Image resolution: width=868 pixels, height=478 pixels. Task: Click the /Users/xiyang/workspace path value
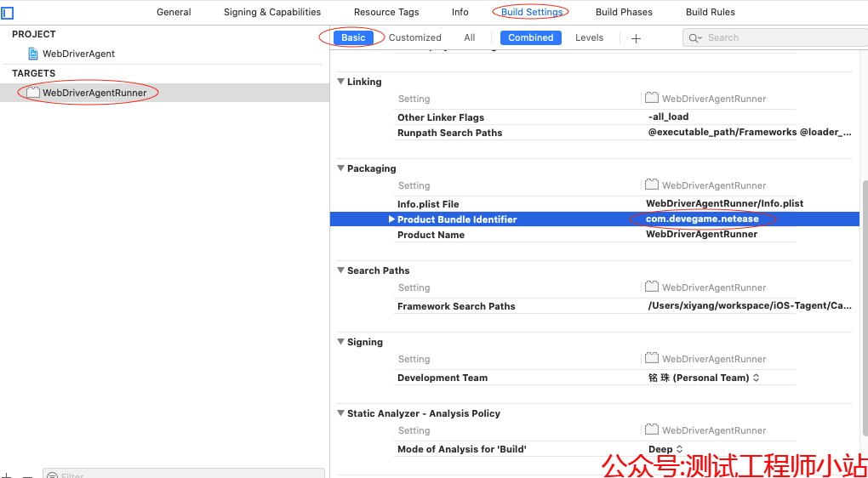pyautogui.click(x=750, y=306)
